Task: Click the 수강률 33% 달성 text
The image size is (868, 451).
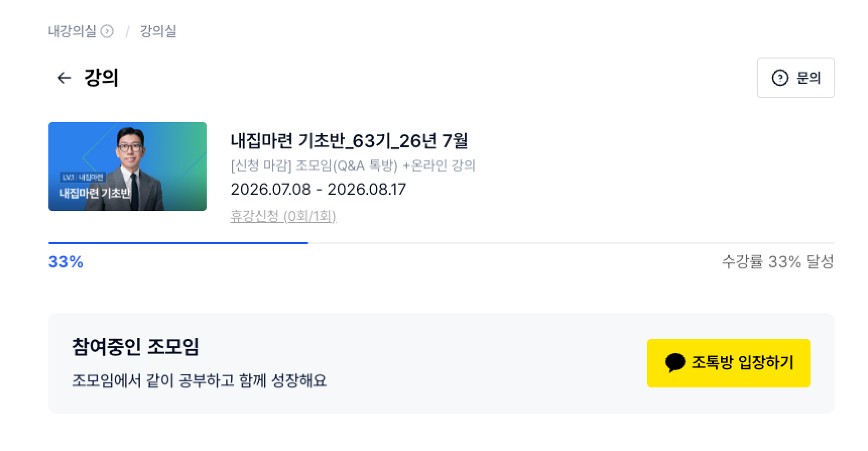Action: [x=778, y=262]
